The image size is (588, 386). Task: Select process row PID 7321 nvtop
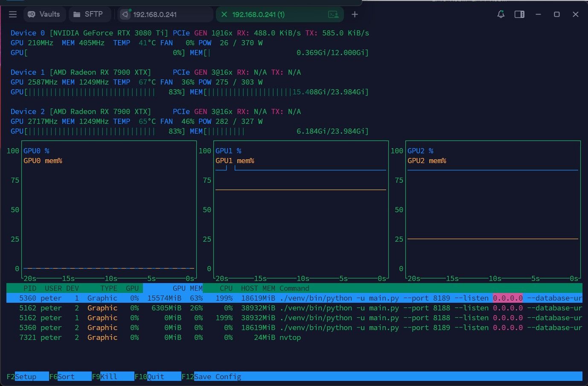coord(294,337)
